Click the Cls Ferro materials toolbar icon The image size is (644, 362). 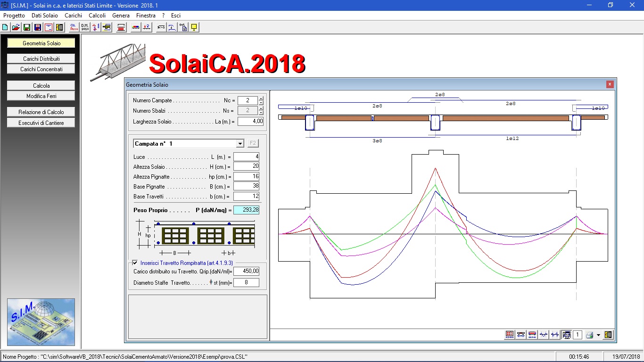click(74, 27)
